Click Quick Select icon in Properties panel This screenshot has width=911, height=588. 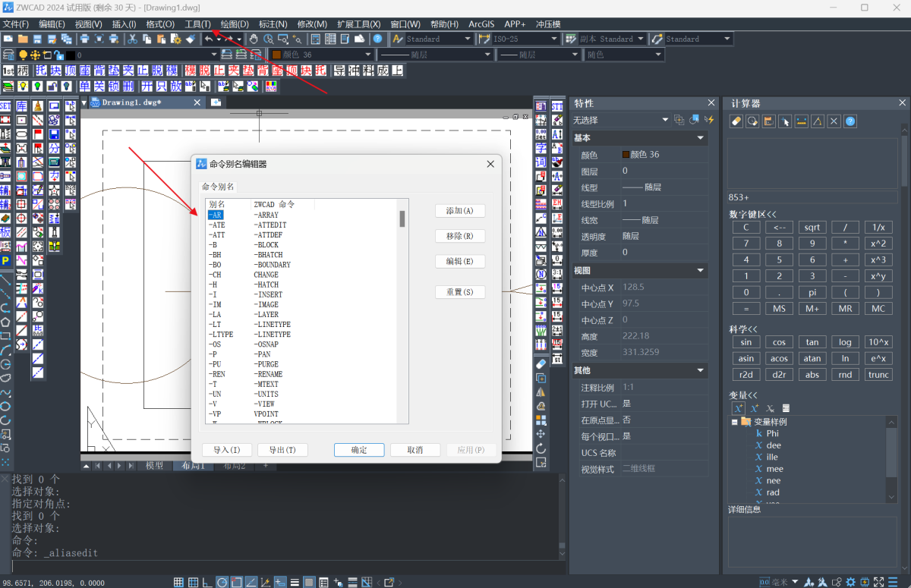pyautogui.click(x=710, y=120)
